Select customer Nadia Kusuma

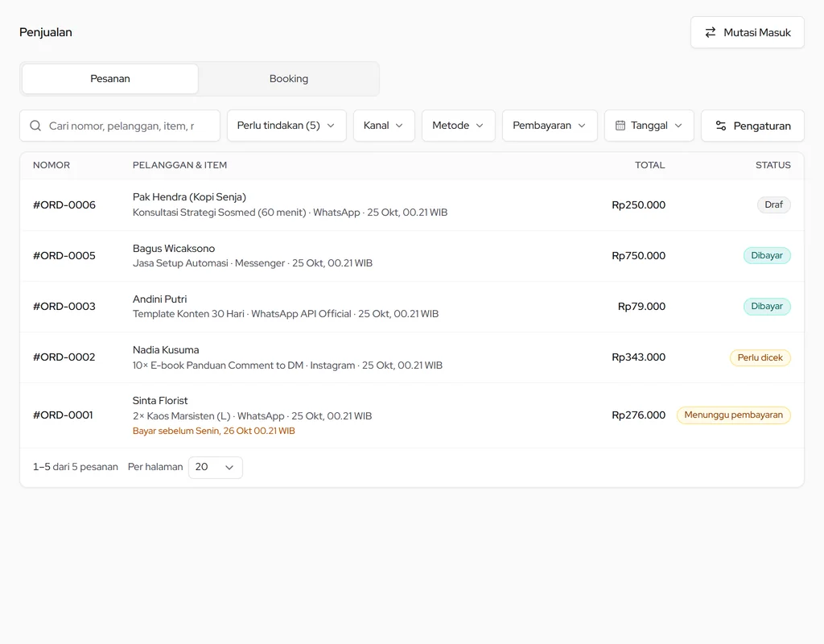coord(166,349)
